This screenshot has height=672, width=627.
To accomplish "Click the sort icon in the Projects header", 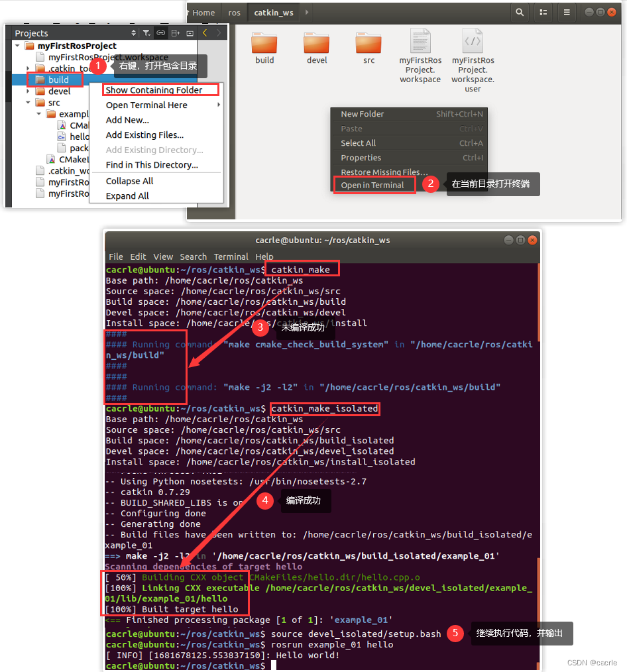I will point(133,32).
